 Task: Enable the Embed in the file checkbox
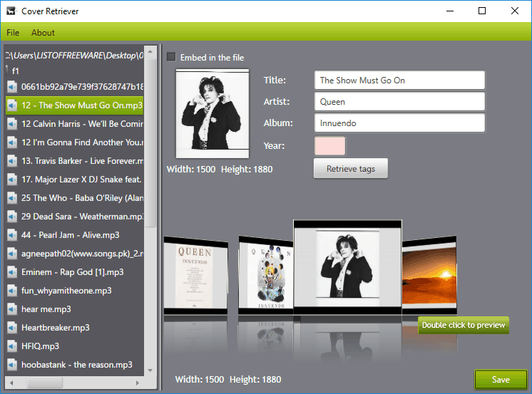pos(171,57)
